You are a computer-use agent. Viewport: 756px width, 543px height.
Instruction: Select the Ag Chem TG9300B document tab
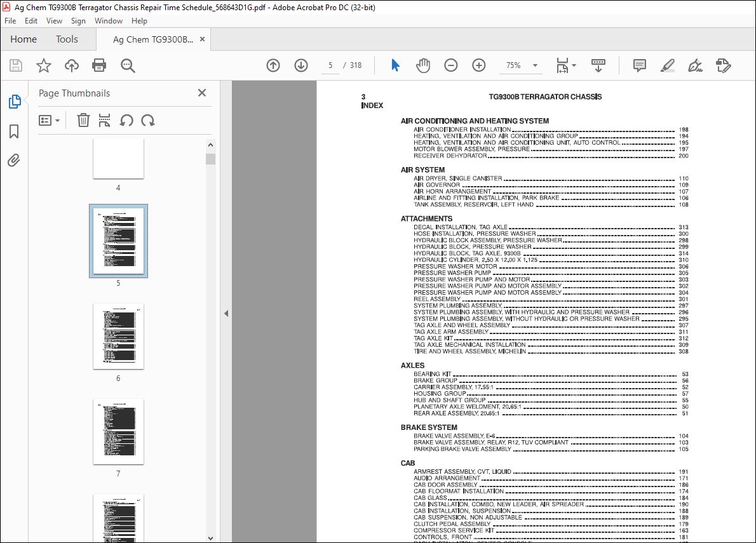pos(153,39)
